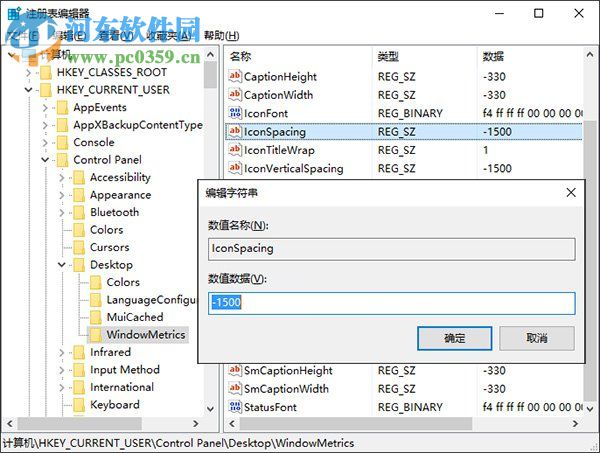Select the IconTitleWrap value name
Viewport: 600px width, 453px height.
point(279,150)
